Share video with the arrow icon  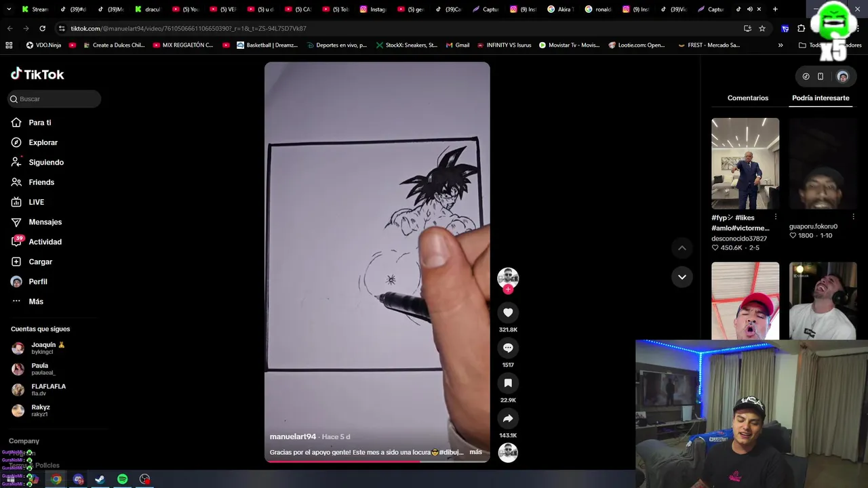point(508,418)
